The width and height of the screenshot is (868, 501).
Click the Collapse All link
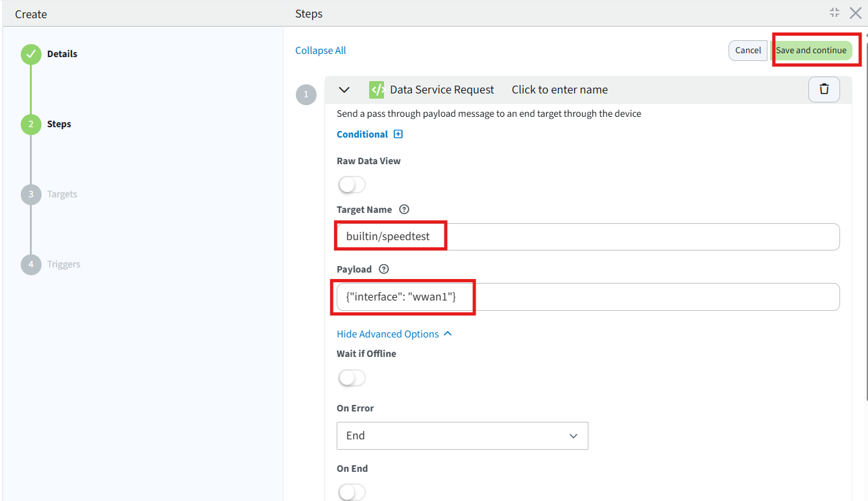coord(320,51)
